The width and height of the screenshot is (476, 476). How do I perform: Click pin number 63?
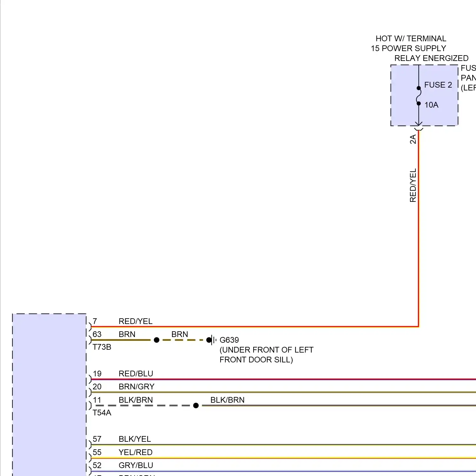point(97,334)
